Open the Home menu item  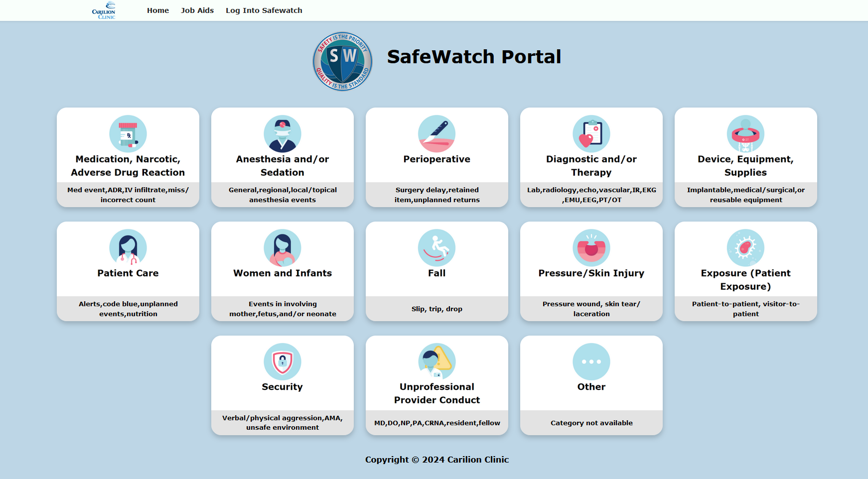[158, 10]
